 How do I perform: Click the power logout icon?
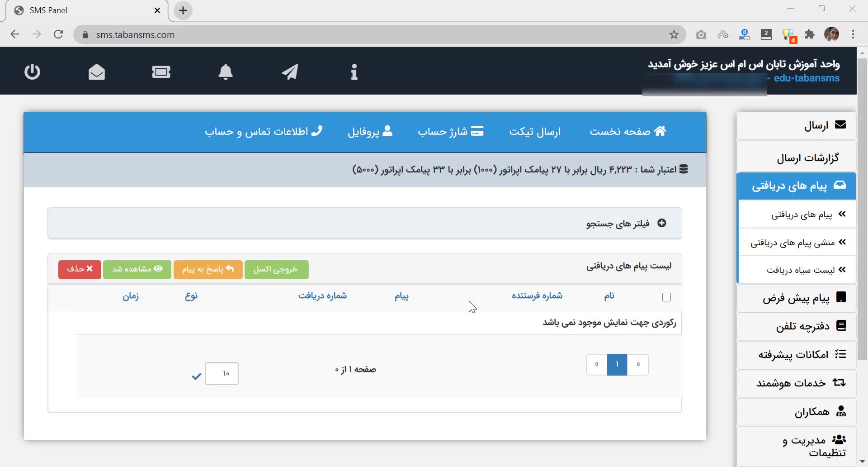[x=32, y=72]
